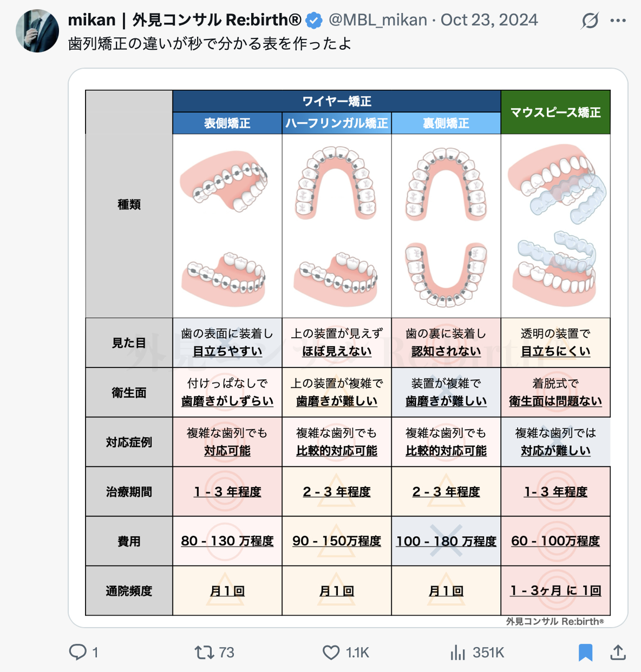Viewport: 641px width, 672px height.
Task: Click the 100 - 180 万程度 cost cell
Action: pos(446,541)
